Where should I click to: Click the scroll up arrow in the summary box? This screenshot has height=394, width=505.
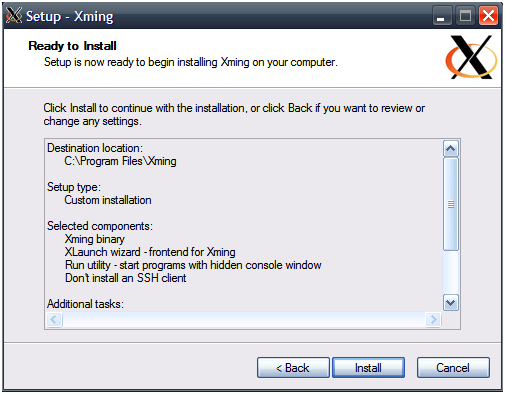pyautogui.click(x=451, y=149)
